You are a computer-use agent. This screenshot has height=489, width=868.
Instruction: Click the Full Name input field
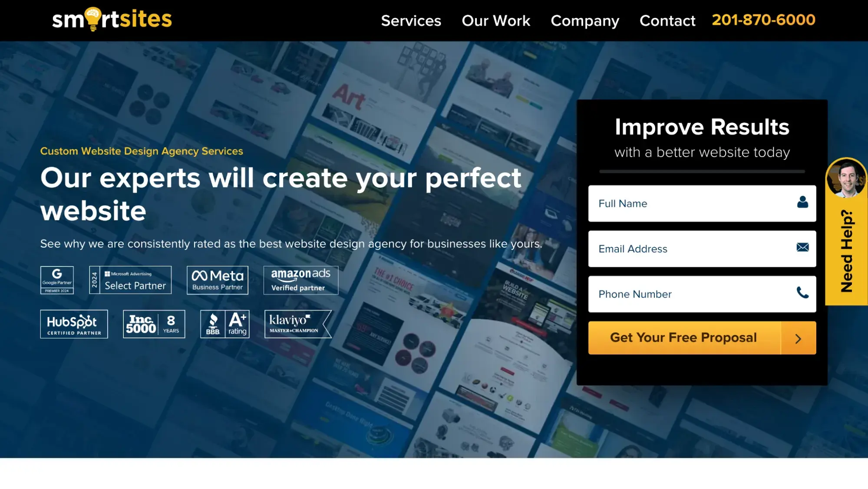click(702, 203)
